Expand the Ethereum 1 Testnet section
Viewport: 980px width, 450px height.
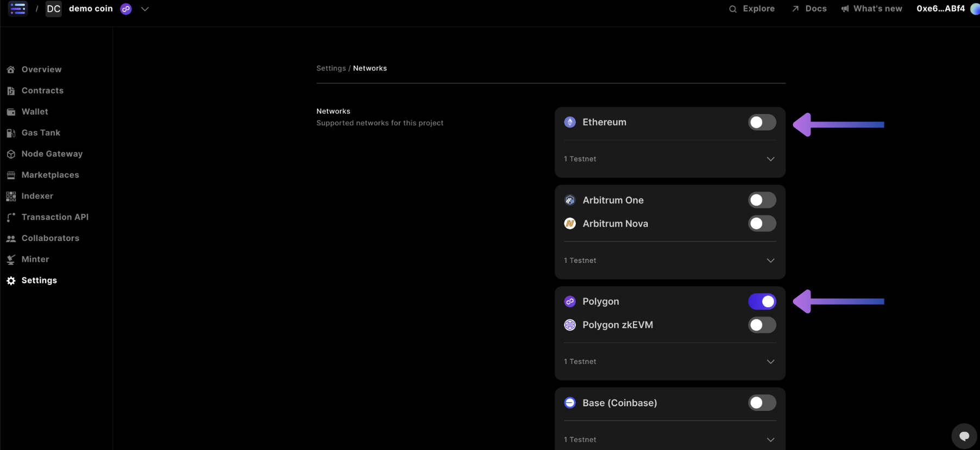[x=770, y=159]
